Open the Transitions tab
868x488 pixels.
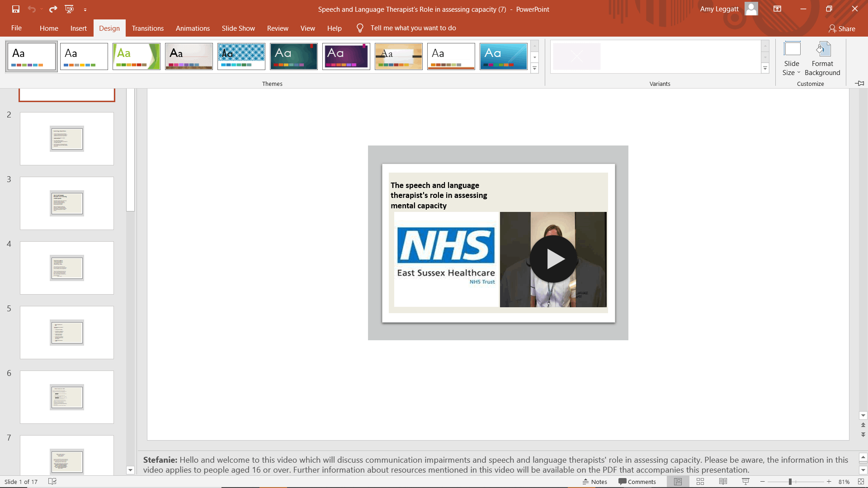point(147,28)
